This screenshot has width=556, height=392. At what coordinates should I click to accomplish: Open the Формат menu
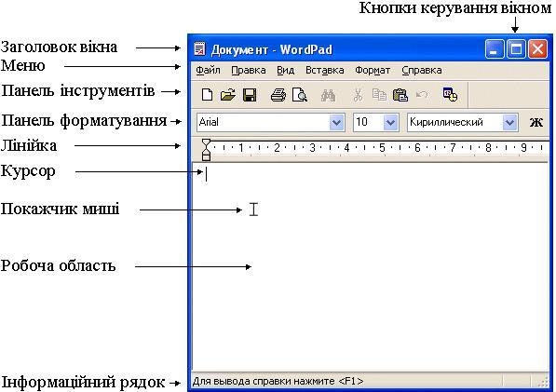(373, 70)
